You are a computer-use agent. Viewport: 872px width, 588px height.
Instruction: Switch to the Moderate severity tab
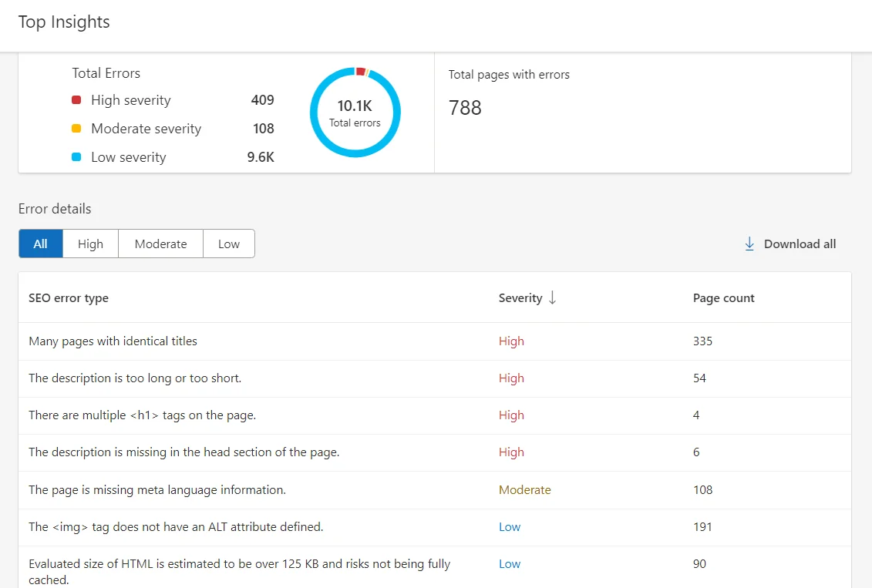click(x=160, y=244)
